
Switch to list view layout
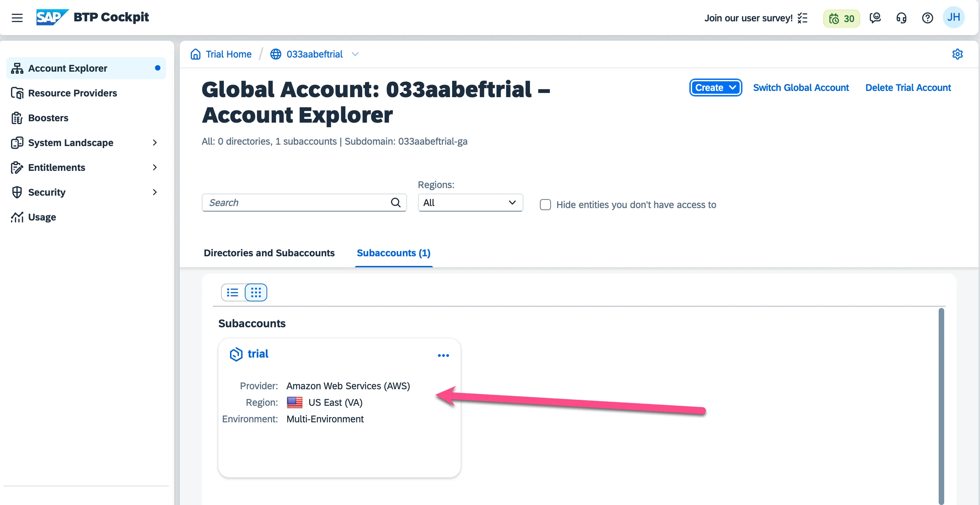[232, 292]
